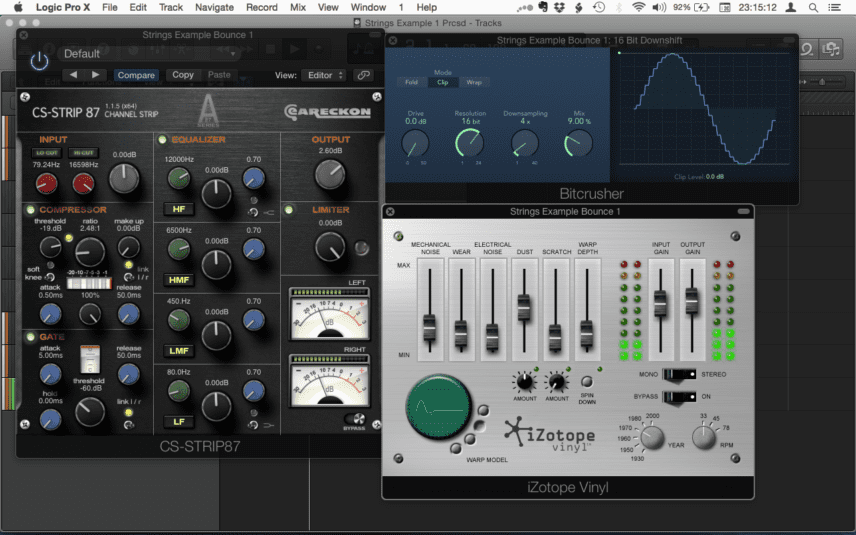Toggle the CS-Strip 87 plugin power button
The height and width of the screenshot is (535, 856).
[x=39, y=61]
